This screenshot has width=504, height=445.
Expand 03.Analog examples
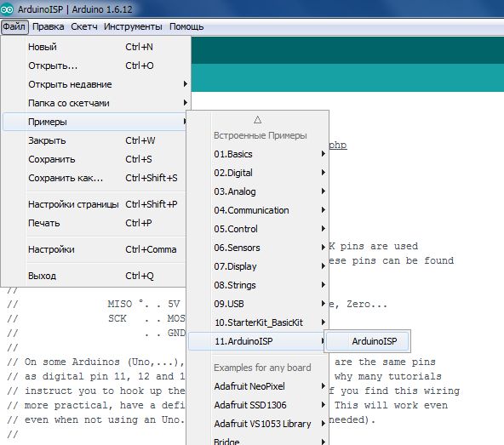[258, 191]
